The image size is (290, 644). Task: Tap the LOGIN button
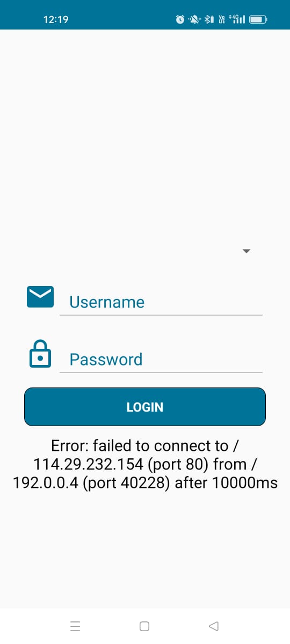(x=145, y=407)
